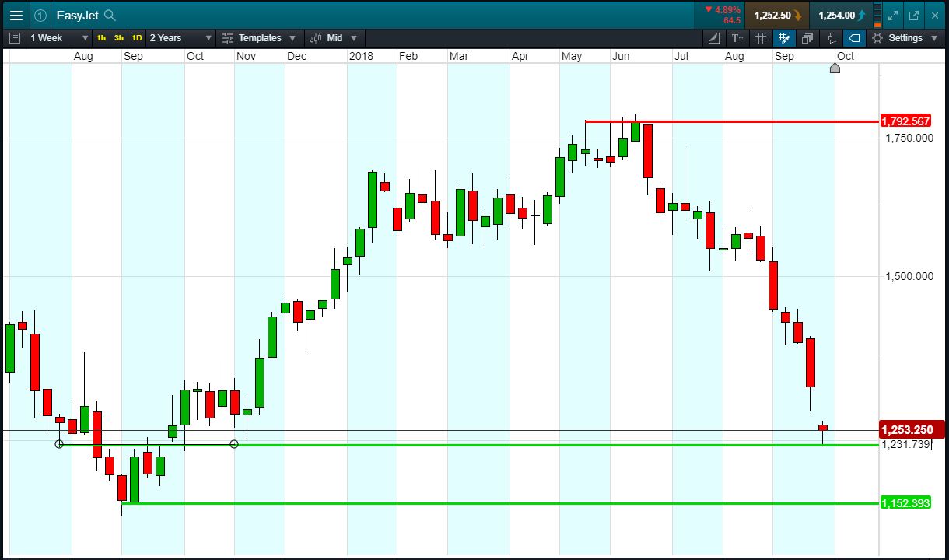Click the sell price 1,252.50 button
Image resolution: width=949 pixels, height=560 pixels.
(x=776, y=15)
